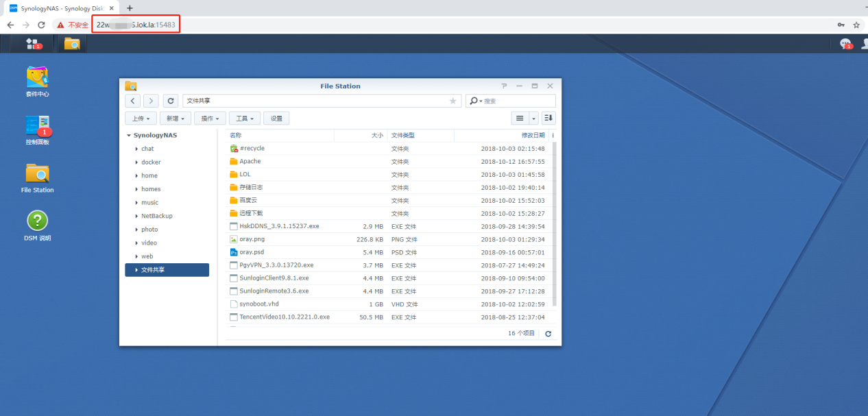Open column options menu beside 修改日期
The image size is (868, 416).
coord(553,136)
